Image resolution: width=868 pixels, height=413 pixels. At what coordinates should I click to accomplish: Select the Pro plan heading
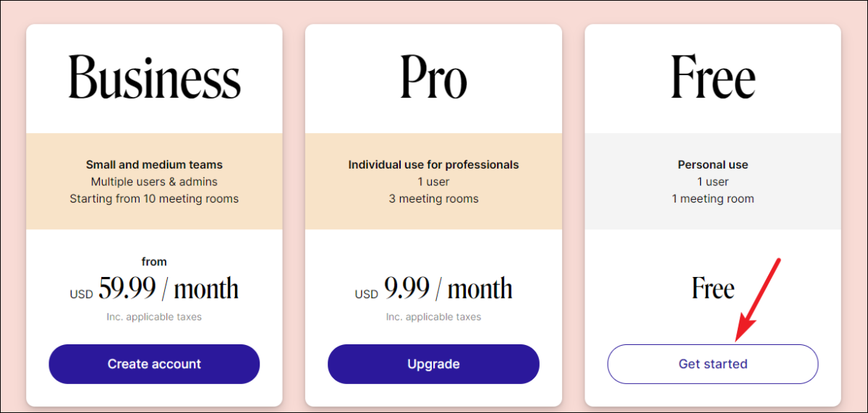[433, 77]
